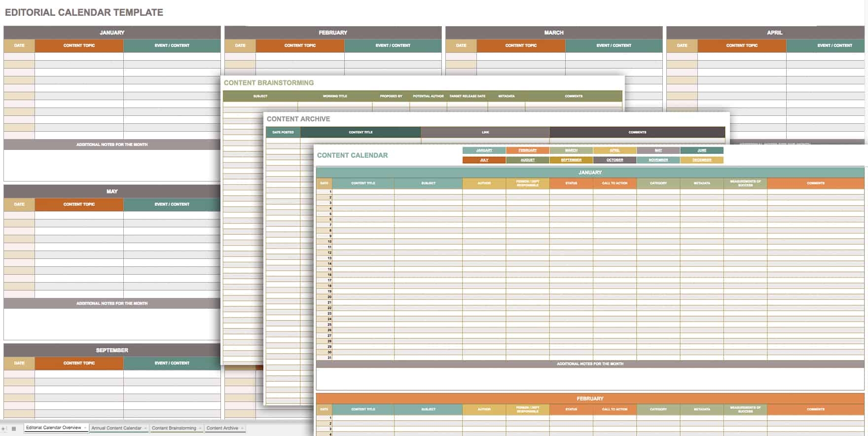Open the Content Brainstorming sheet tab

pyautogui.click(x=174, y=428)
